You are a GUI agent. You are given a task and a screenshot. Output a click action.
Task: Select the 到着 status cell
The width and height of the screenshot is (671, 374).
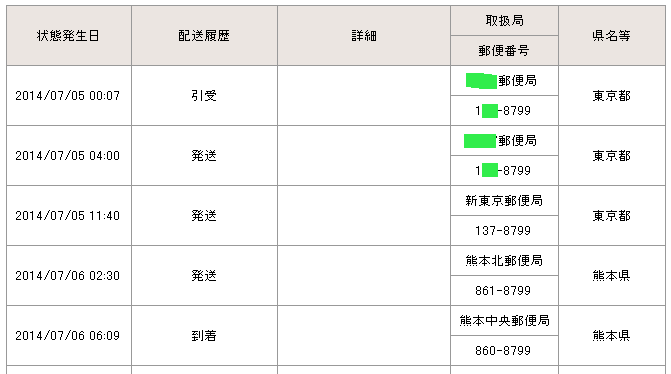point(205,335)
